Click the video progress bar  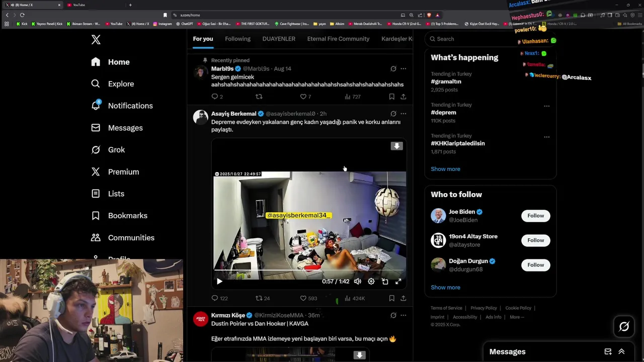pyautogui.click(x=309, y=270)
